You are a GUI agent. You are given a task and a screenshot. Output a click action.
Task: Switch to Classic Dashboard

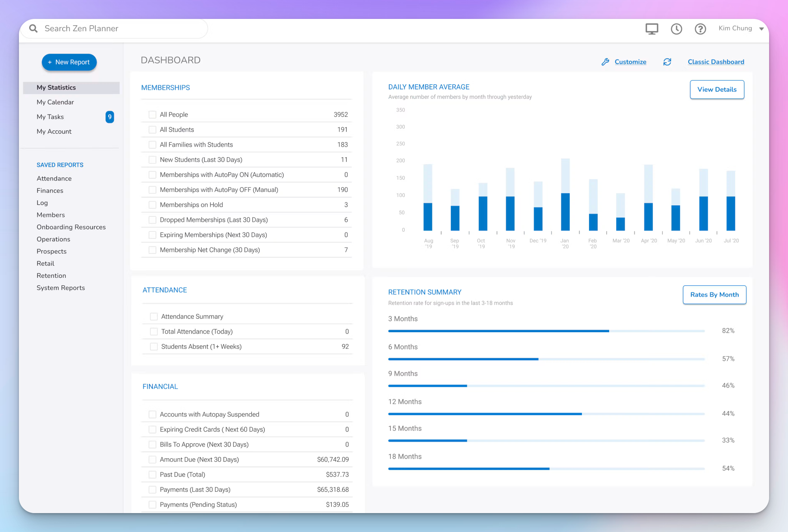coord(716,62)
